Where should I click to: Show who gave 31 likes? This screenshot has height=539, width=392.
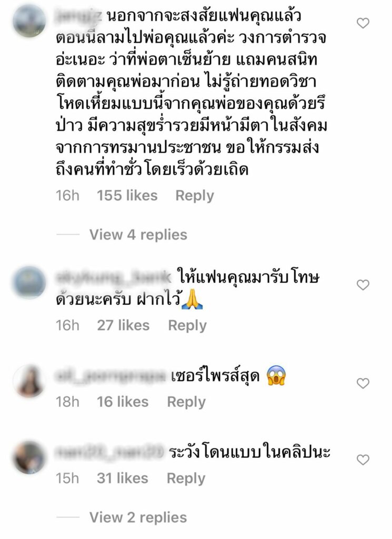122,478
